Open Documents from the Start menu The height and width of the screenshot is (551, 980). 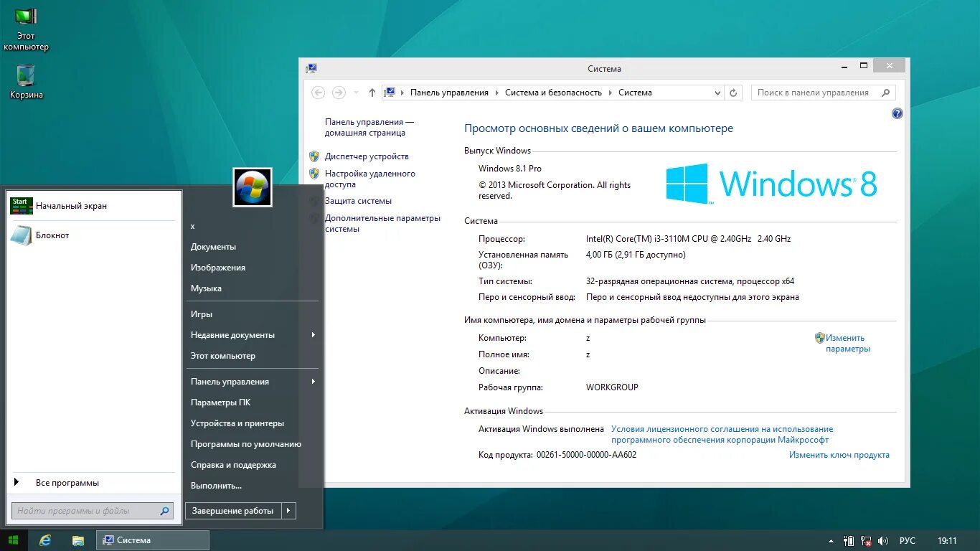coord(213,247)
